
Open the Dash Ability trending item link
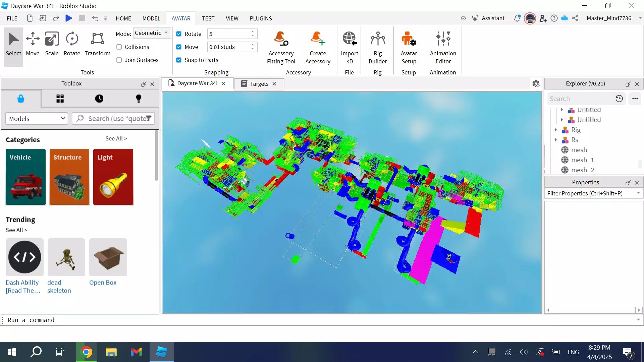[23, 287]
